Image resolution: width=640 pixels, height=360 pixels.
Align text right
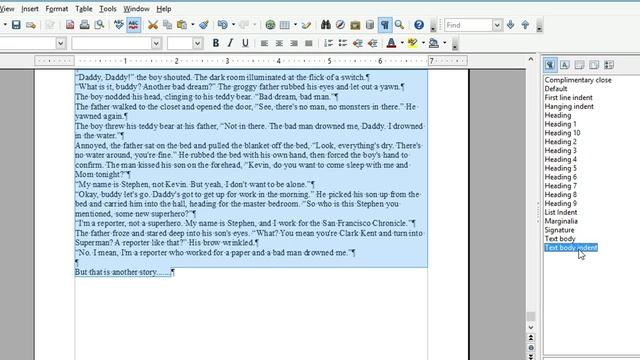click(294, 43)
